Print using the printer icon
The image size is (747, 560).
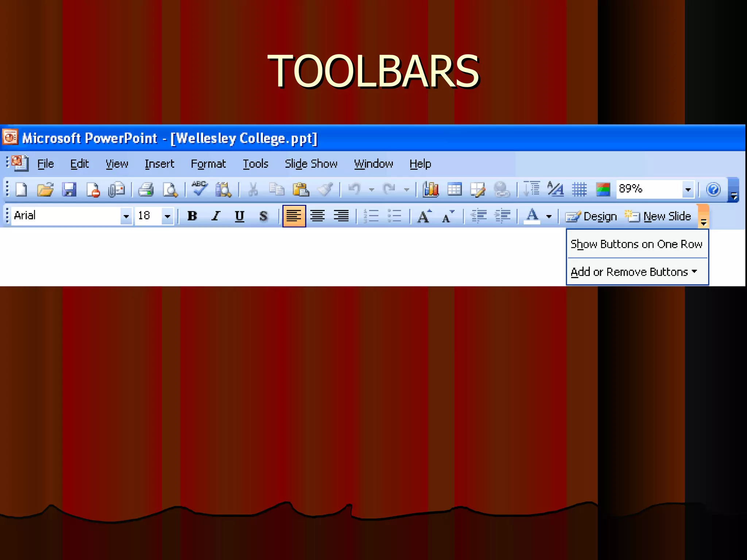(x=146, y=190)
